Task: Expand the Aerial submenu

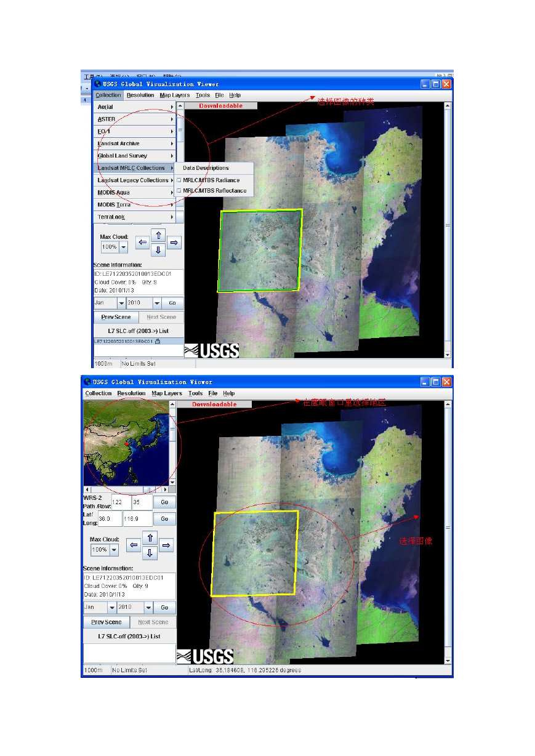Action: click(x=135, y=107)
